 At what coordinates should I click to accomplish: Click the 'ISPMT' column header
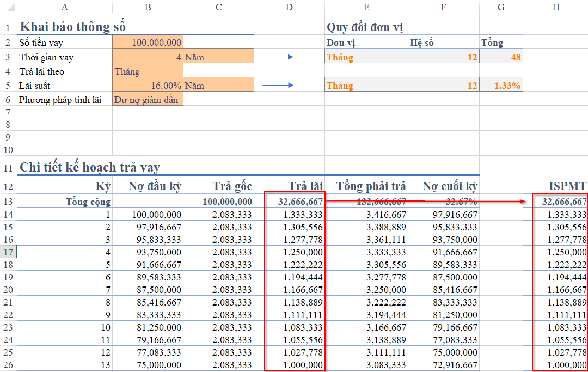[556, 186]
